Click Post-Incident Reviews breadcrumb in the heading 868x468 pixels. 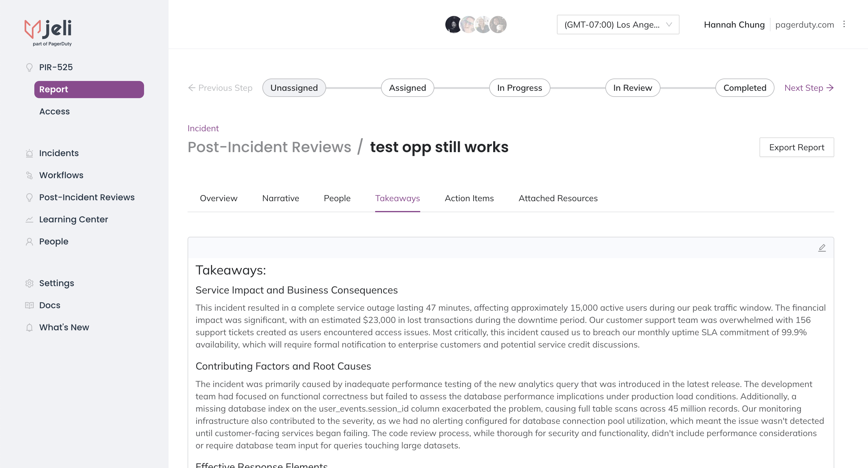click(x=269, y=147)
